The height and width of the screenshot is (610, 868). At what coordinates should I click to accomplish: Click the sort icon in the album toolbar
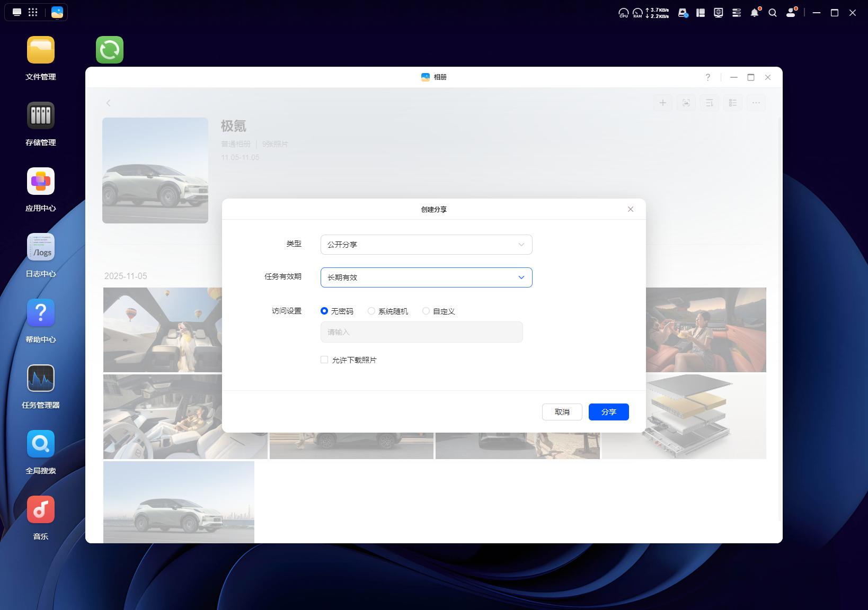coord(710,103)
